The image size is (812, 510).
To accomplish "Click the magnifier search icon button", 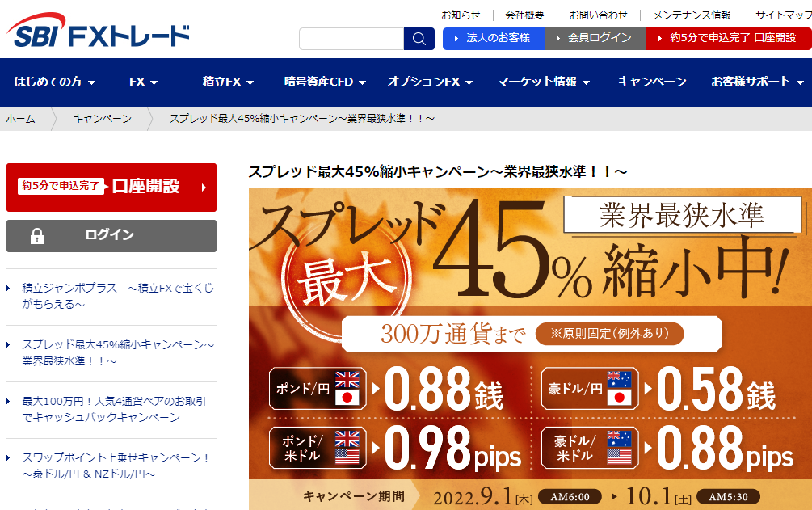I will [419, 39].
